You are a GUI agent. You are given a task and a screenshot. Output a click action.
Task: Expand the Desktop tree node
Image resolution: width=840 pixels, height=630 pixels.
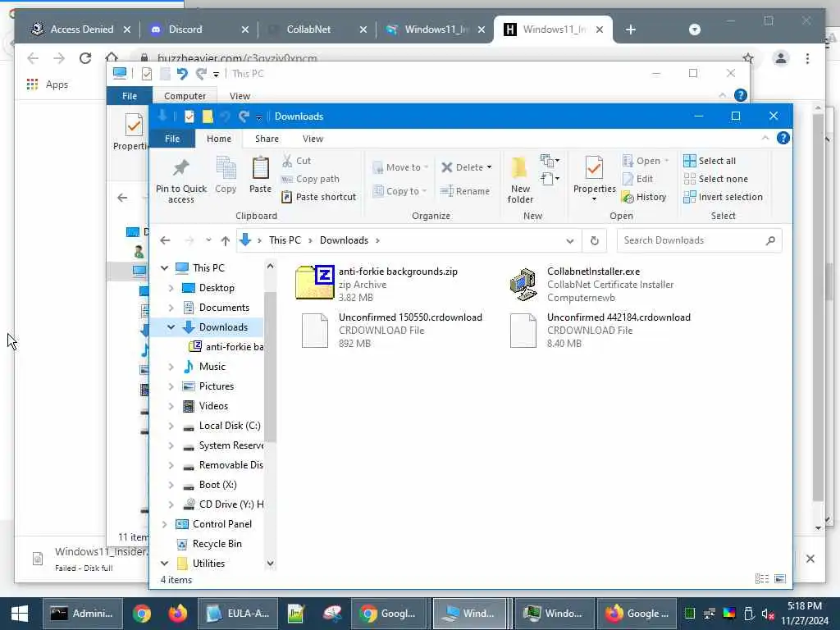(x=171, y=288)
